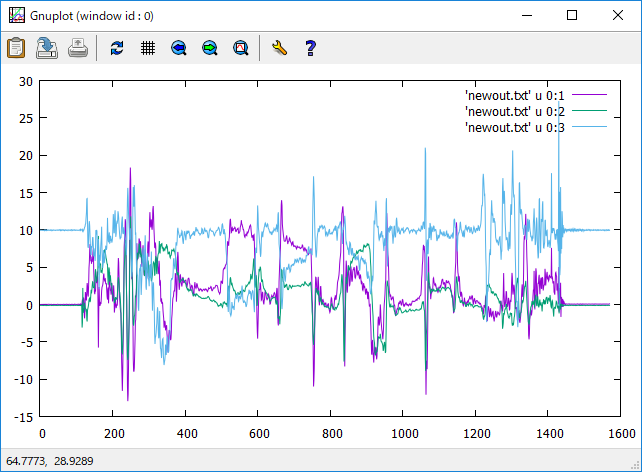Copy the plot to clipboard

coord(16,47)
